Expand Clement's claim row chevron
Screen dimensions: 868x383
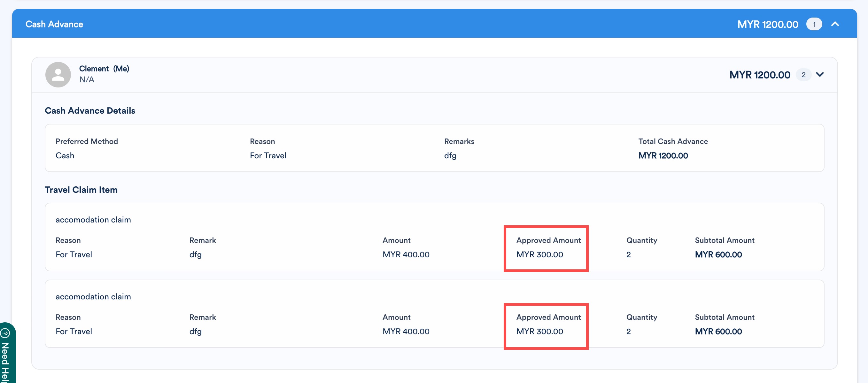pyautogui.click(x=820, y=74)
